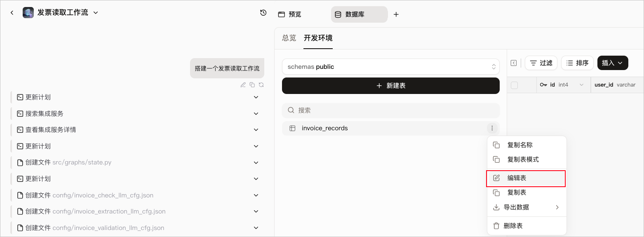The height and width of the screenshot is (237, 644).
Task: Open the schemas public dropdown
Action: pyautogui.click(x=391, y=67)
